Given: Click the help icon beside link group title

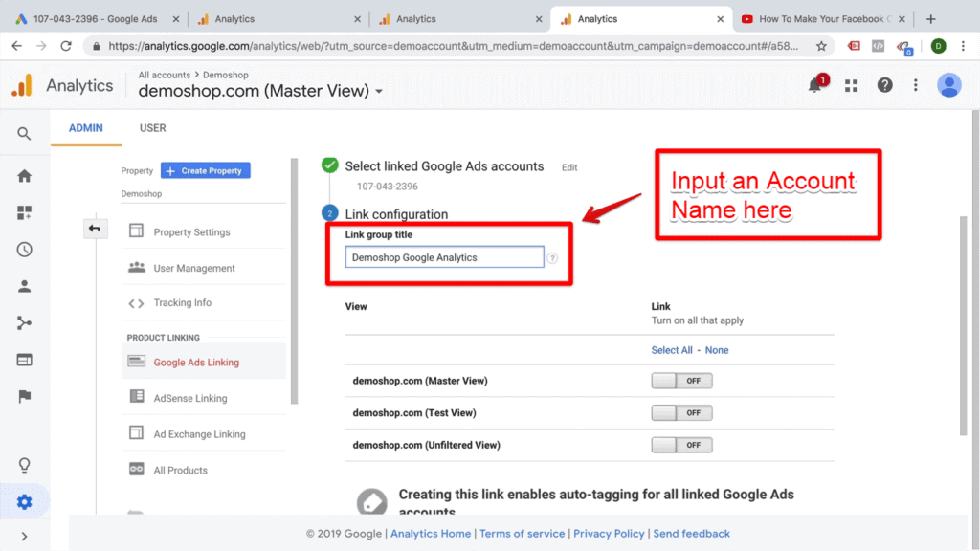Looking at the screenshot, I should click(x=552, y=258).
